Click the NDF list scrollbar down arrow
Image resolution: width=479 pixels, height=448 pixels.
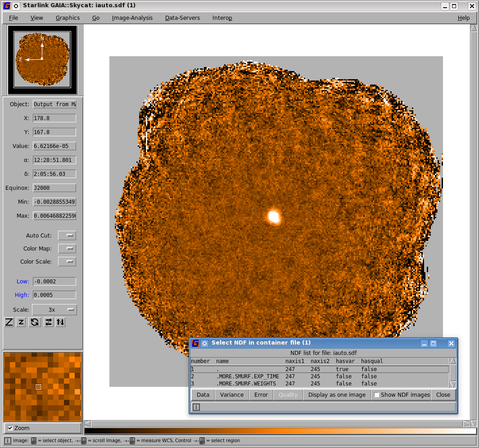point(453,385)
